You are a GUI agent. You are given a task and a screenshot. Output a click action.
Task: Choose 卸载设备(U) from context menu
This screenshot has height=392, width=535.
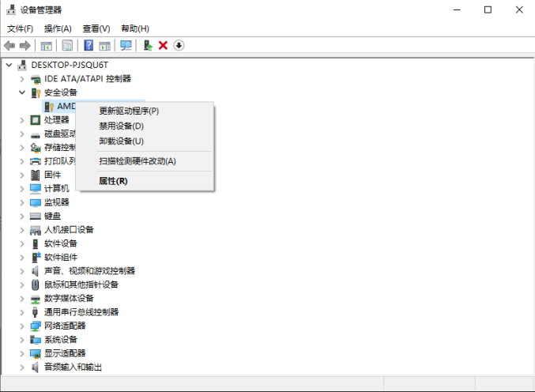[x=145, y=141]
